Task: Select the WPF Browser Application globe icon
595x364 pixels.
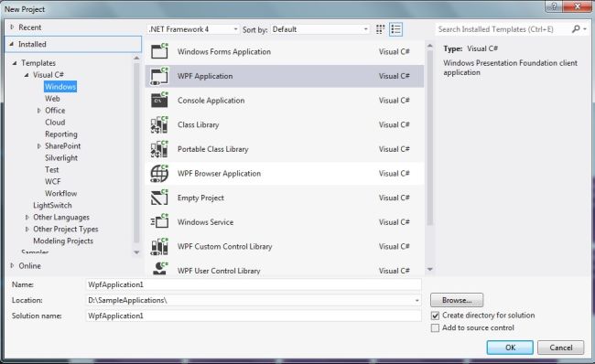Action: 159,174
